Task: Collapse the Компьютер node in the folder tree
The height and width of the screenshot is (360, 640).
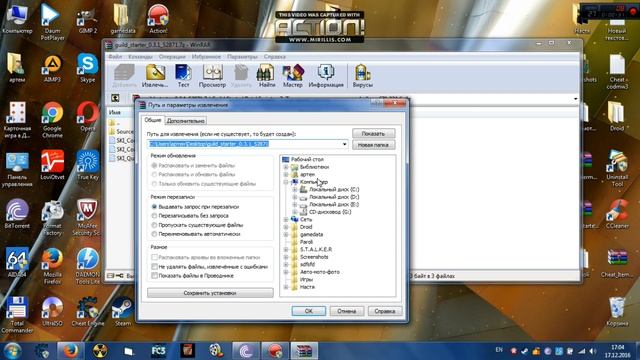Action: click(x=286, y=182)
